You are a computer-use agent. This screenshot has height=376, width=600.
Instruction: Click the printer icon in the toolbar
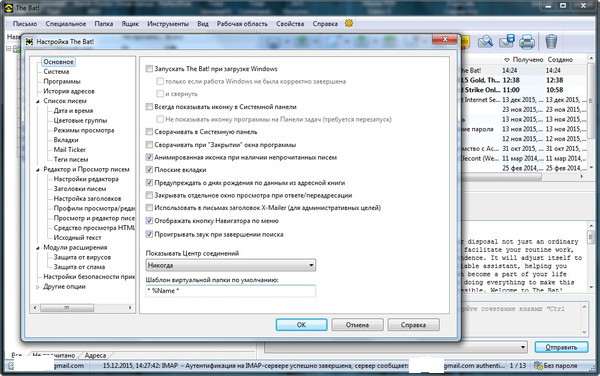527,41
